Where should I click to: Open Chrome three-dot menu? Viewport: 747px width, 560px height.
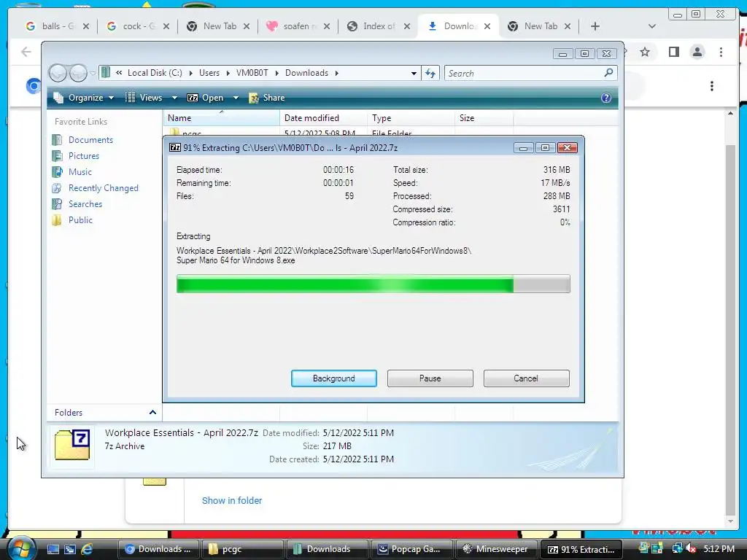coord(721,52)
